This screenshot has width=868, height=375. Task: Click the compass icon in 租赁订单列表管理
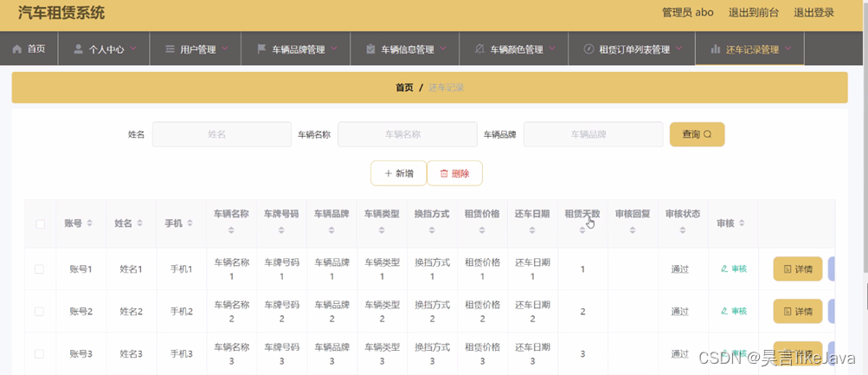click(x=589, y=48)
